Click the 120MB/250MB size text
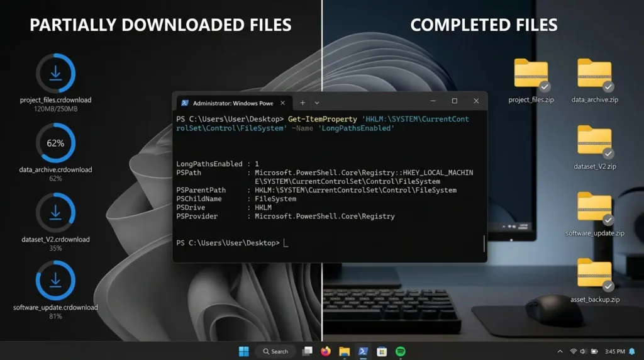Image resolution: width=644 pixels, height=360 pixels. click(x=55, y=109)
